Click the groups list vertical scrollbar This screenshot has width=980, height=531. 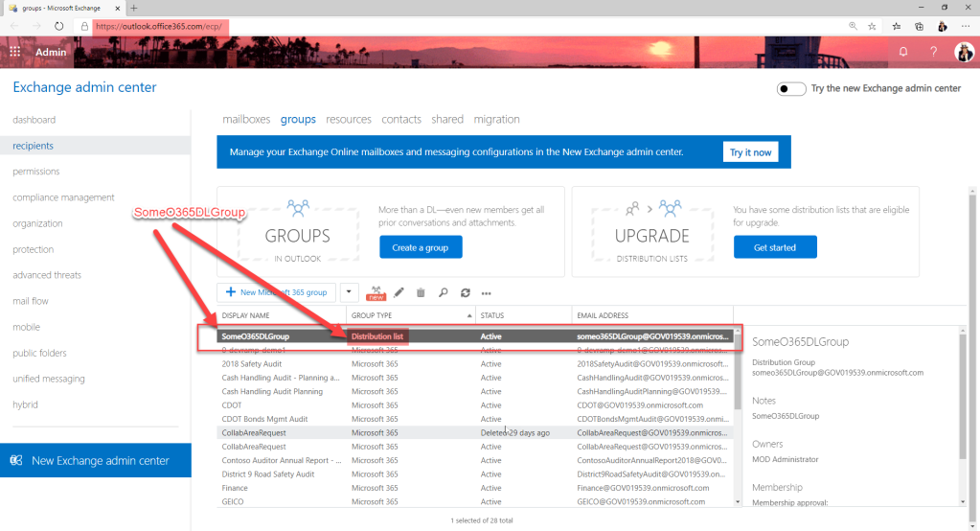tap(736, 383)
